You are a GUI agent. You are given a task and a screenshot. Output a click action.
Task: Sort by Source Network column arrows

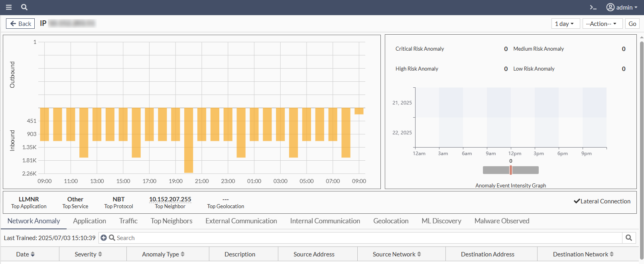coord(419,254)
